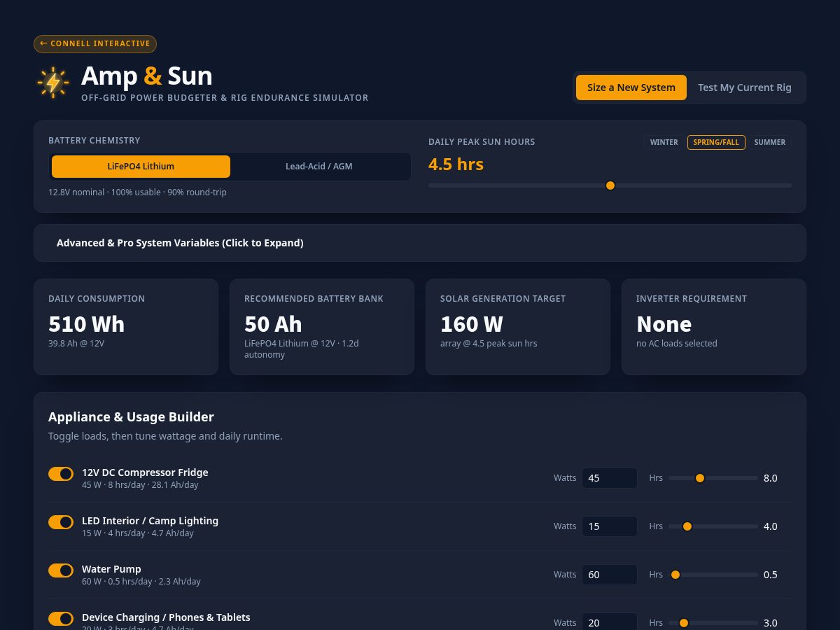This screenshot has height=630, width=840.
Task: Click the '12.8V nominal · 100% usable' chemistry note
Action: (x=137, y=192)
